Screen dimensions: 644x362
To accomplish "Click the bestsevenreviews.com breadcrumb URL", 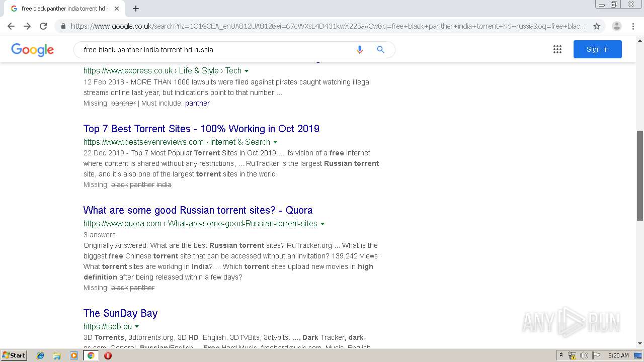I will (x=177, y=142).
